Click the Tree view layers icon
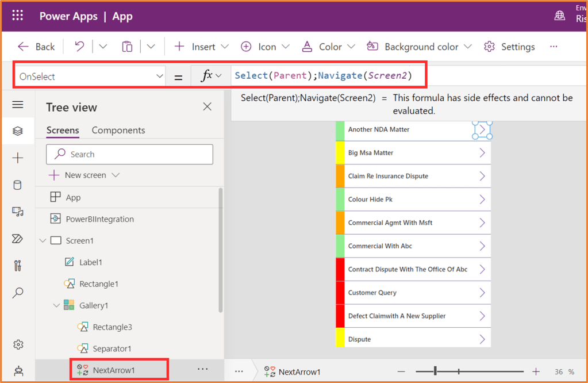The height and width of the screenshot is (383, 588). tap(18, 131)
